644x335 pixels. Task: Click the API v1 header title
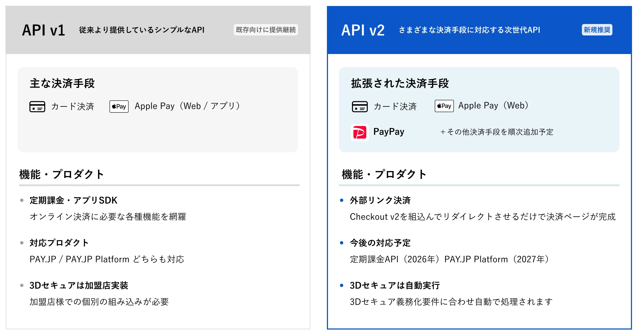(x=44, y=30)
